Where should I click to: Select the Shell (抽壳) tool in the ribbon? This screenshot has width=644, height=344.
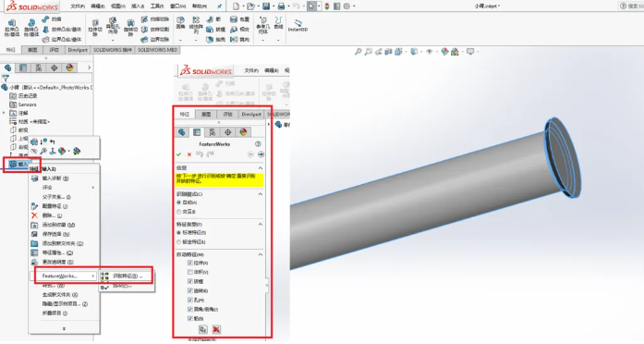click(216, 40)
